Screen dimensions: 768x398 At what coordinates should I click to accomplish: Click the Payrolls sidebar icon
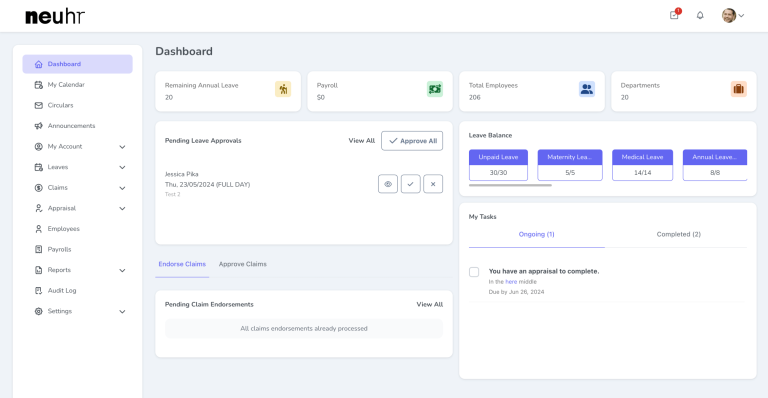(39, 249)
